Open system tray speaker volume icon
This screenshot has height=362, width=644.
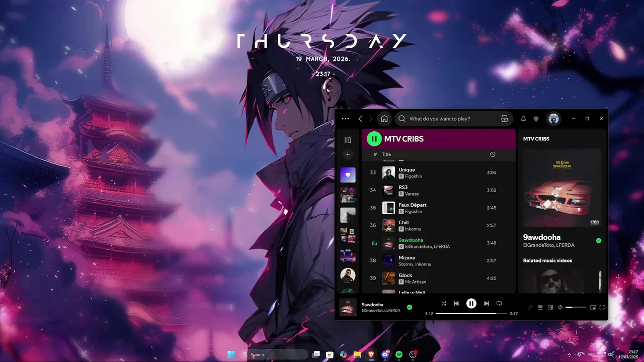611,354
